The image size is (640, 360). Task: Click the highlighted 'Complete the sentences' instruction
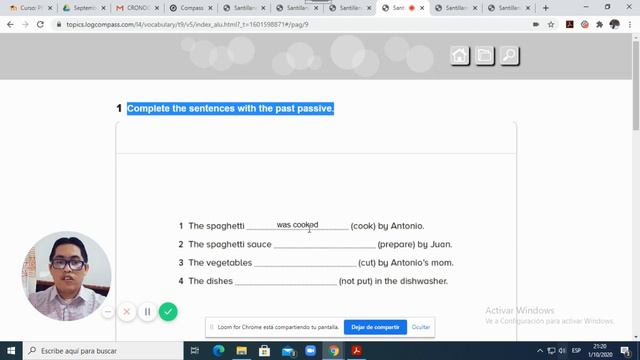click(230, 109)
